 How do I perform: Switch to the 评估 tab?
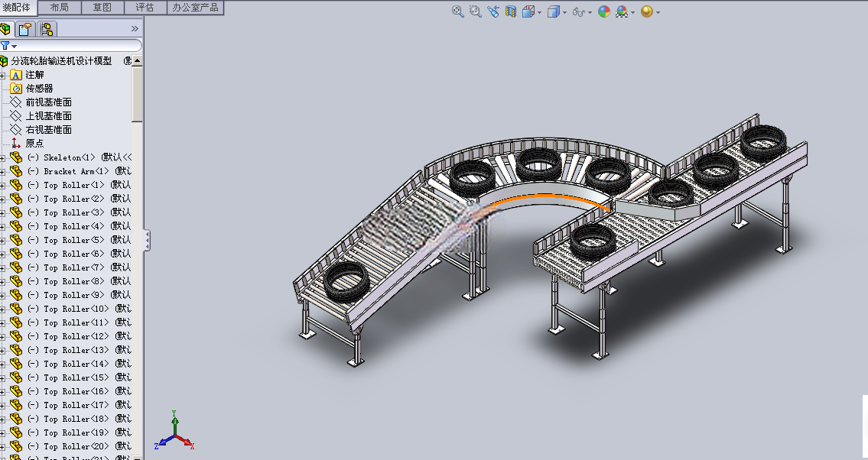pyautogui.click(x=145, y=7)
